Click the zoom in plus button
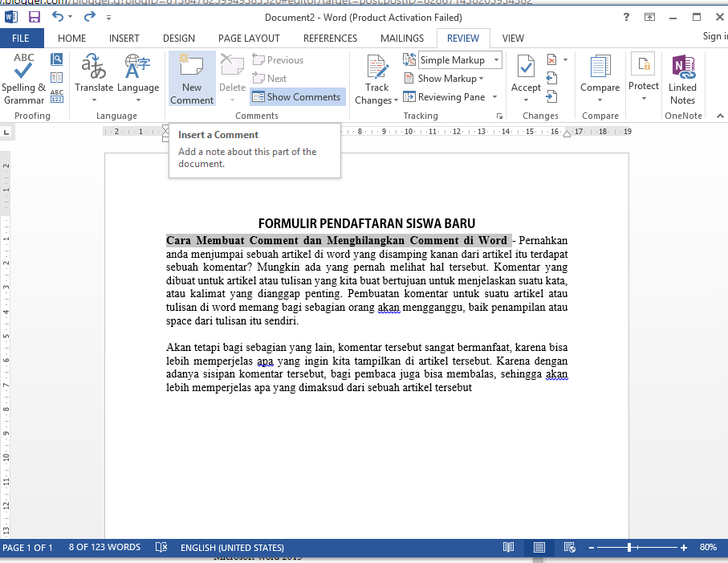Image resolution: width=728 pixels, height=563 pixels. pos(683,548)
